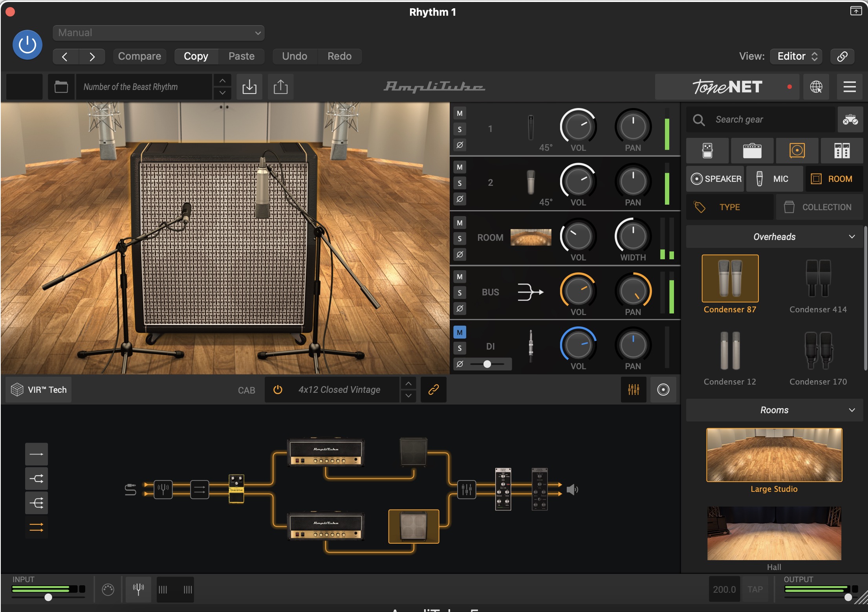The image size is (868, 612).
Task: Select next cabinet with down chevron
Action: click(408, 396)
